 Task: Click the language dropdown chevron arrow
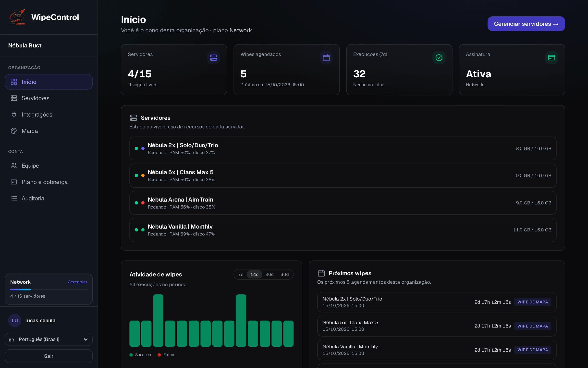tap(86, 340)
